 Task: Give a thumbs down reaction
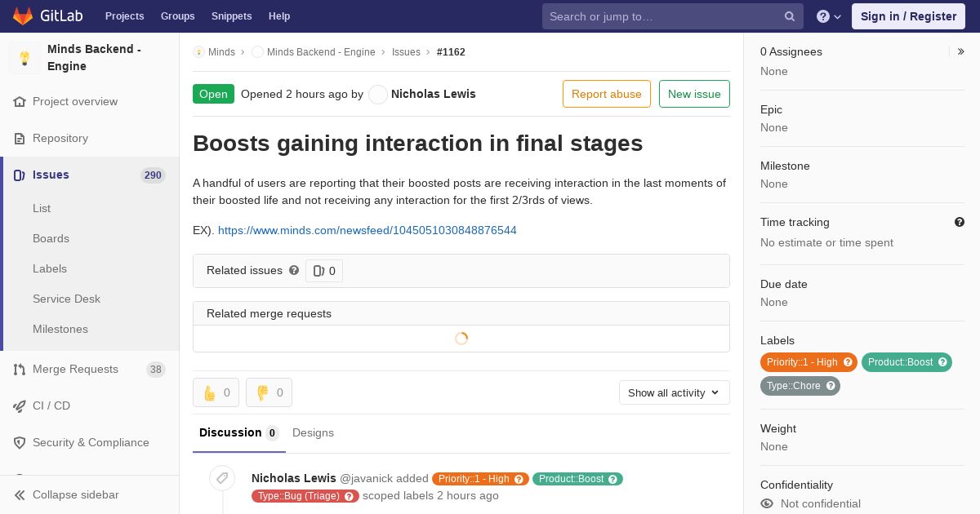tap(269, 392)
